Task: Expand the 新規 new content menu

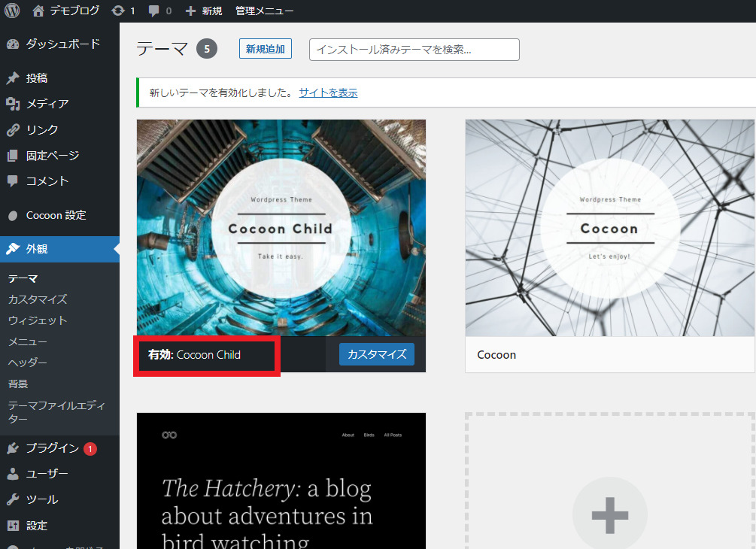Action: (204, 11)
